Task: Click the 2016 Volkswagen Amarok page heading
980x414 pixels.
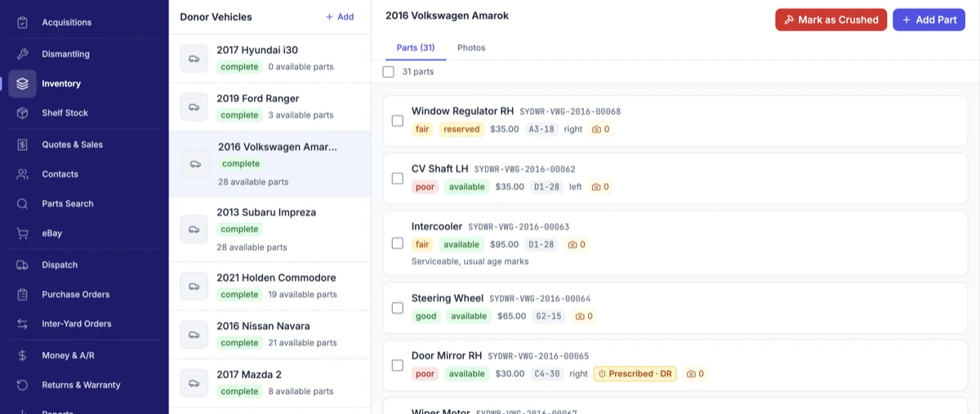Action: (x=447, y=16)
